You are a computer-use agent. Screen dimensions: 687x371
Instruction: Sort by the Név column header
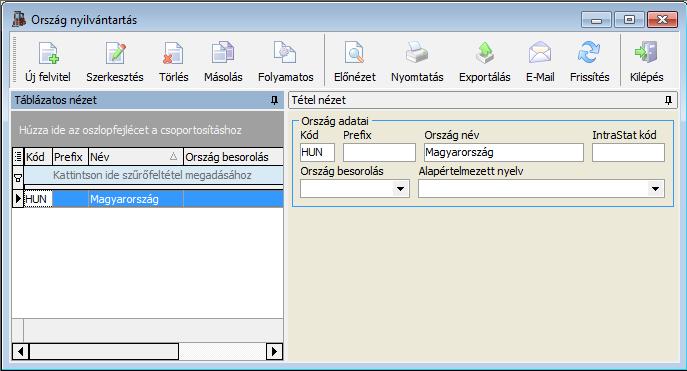135,156
